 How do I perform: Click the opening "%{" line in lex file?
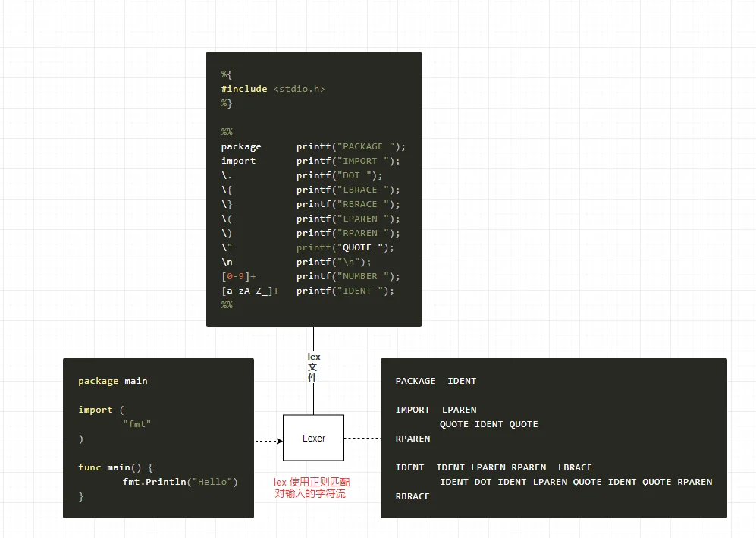pyautogui.click(x=227, y=74)
